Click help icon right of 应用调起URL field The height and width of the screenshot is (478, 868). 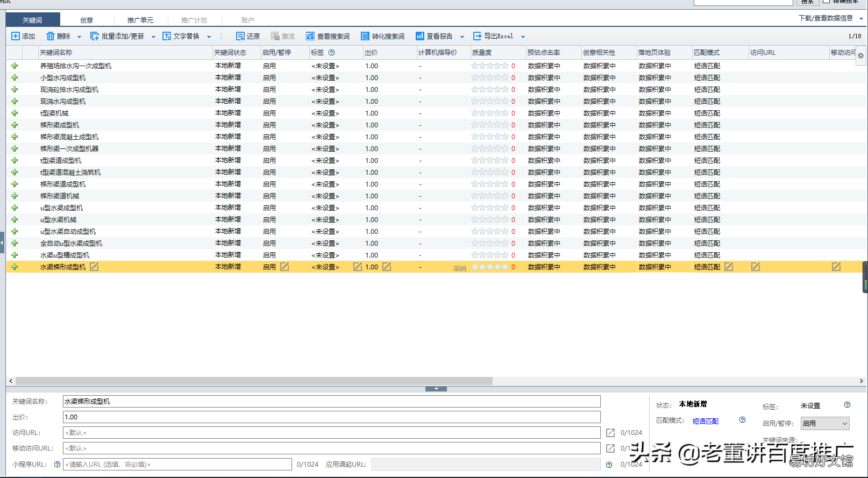(609, 465)
